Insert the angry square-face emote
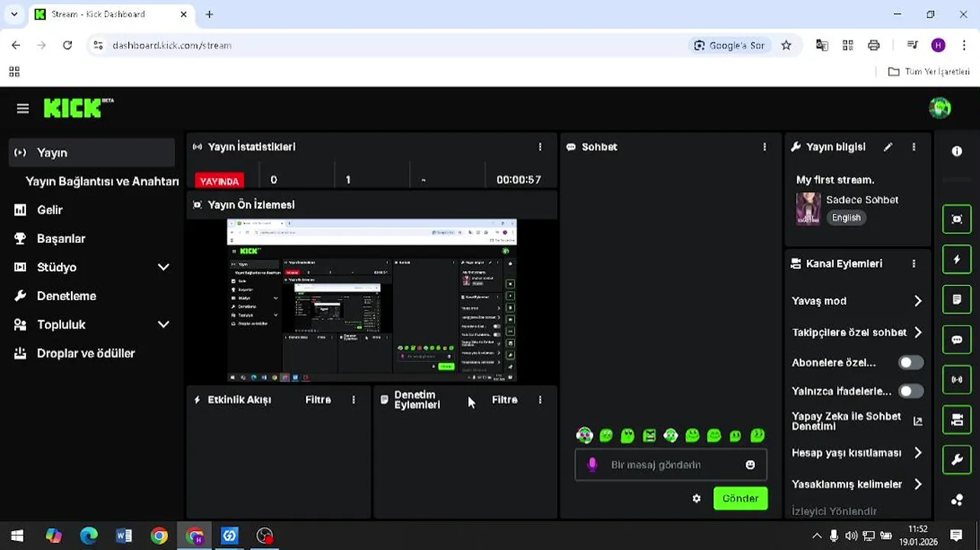980x550 pixels. tap(649, 435)
